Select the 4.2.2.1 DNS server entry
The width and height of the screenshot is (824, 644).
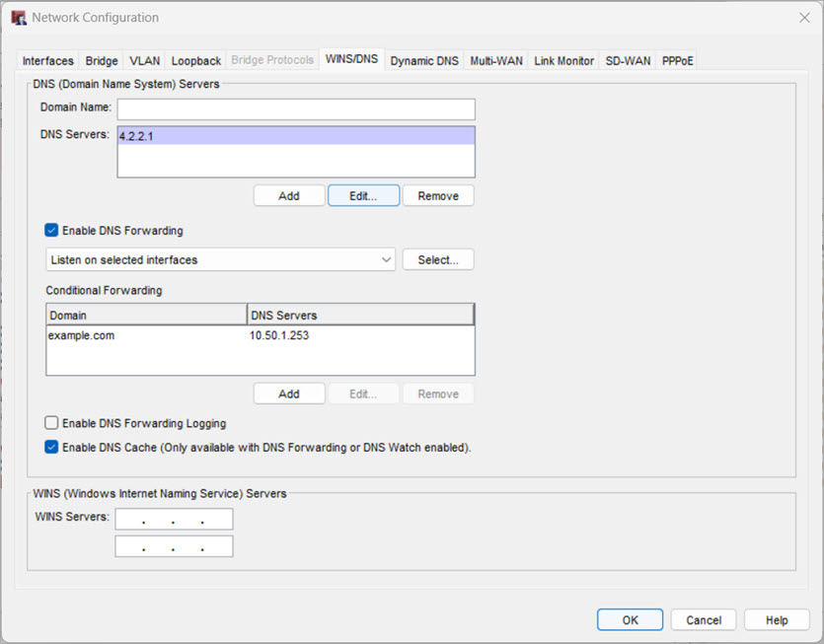pyautogui.click(x=296, y=135)
